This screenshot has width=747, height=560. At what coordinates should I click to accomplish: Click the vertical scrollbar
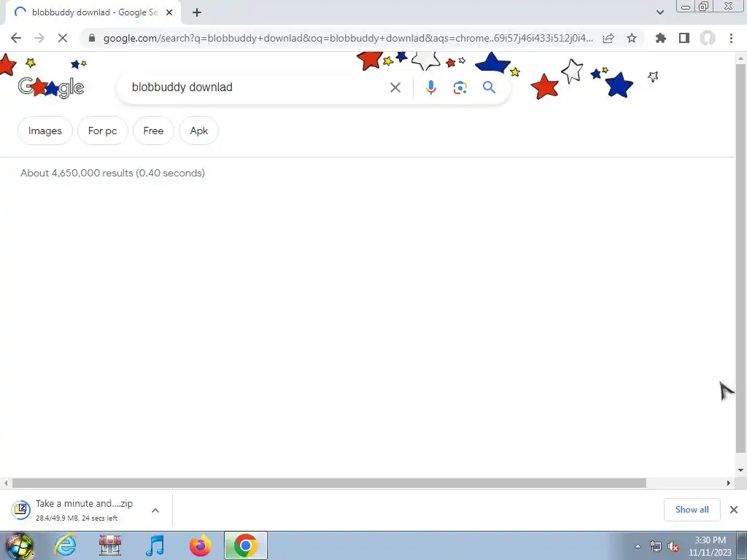[740, 257]
